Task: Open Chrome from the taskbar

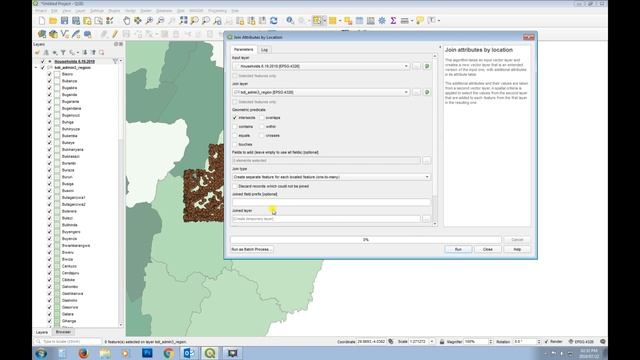Action: pos(168,353)
